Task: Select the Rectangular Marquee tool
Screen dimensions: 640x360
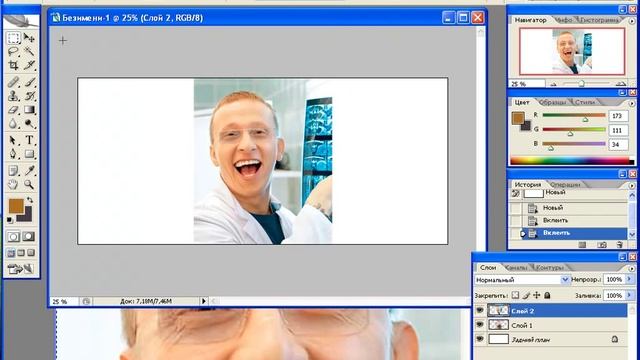Action: 13,38
